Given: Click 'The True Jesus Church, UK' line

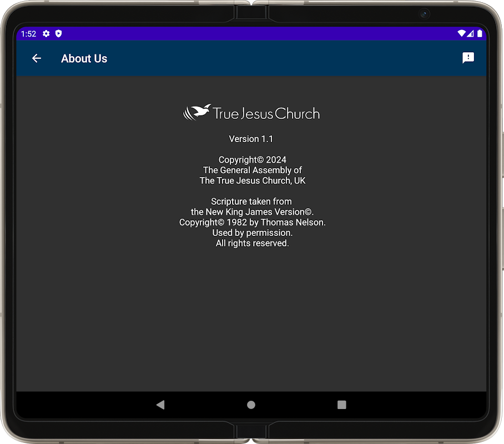Looking at the screenshot, I should point(253,181).
